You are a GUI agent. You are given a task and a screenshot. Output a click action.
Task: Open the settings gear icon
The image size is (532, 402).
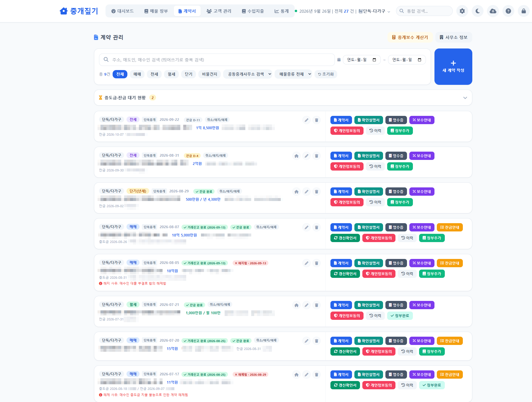[462, 11]
